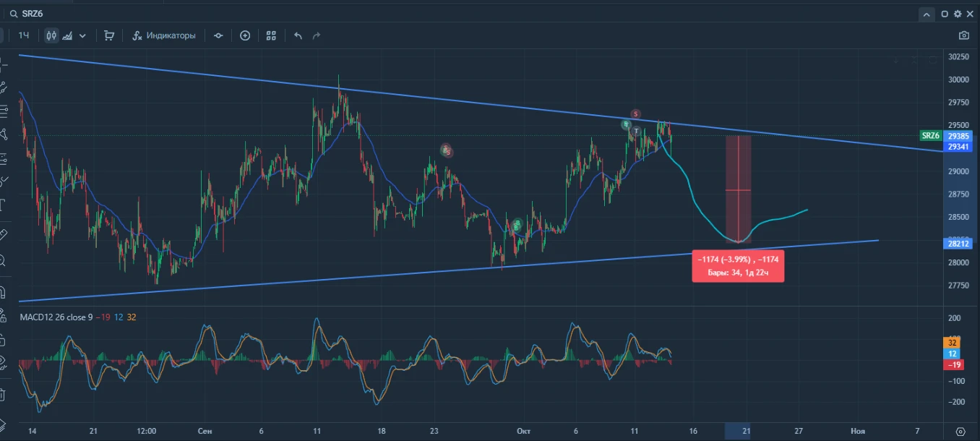
Task: Click the Ноя label on time axis
Action: tap(858, 431)
